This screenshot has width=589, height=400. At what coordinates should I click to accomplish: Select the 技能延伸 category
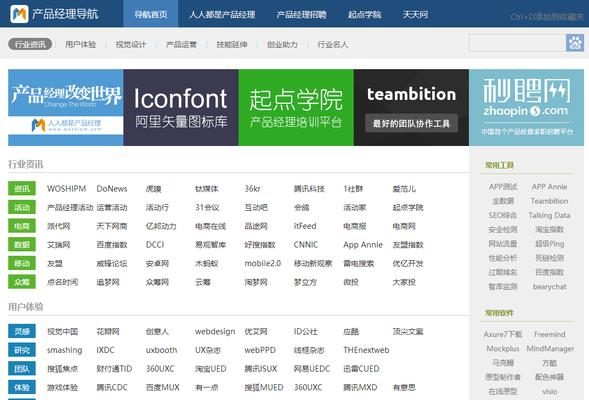[232, 44]
